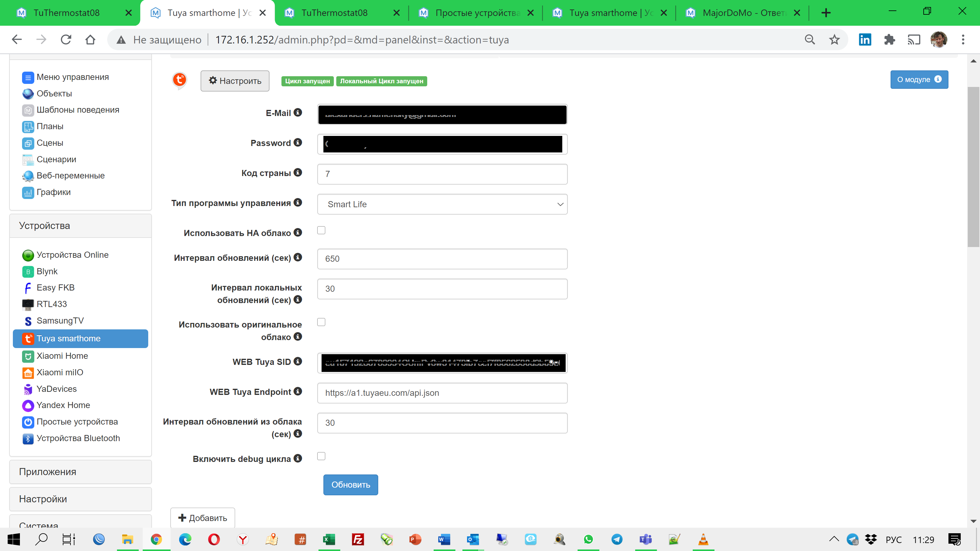Open the SamsungTV module

pyautogui.click(x=60, y=320)
